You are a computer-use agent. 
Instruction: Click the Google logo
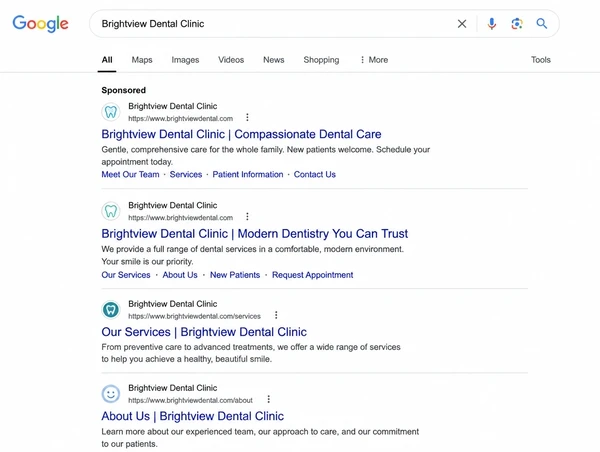(x=40, y=24)
